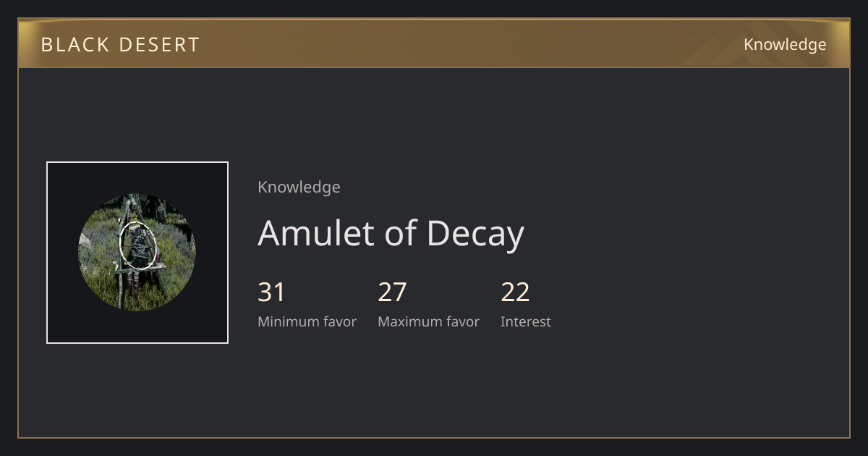Viewport: 868px width, 456px height.
Task: Select the Minimum favor label
Action: tap(307, 321)
